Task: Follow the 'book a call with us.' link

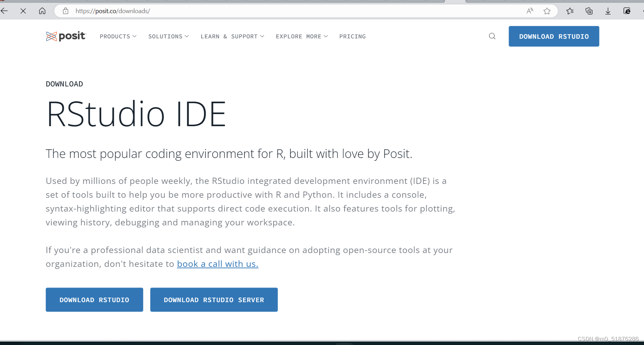Action: [218, 264]
